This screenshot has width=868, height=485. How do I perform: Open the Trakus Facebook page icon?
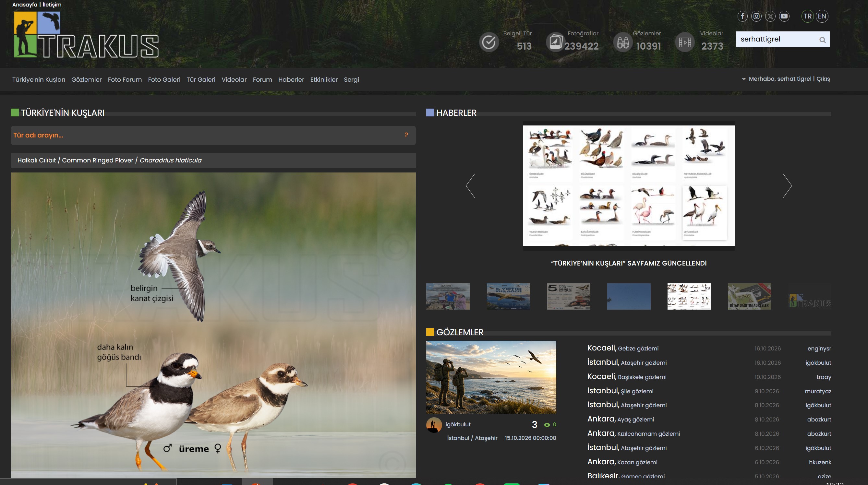point(742,16)
